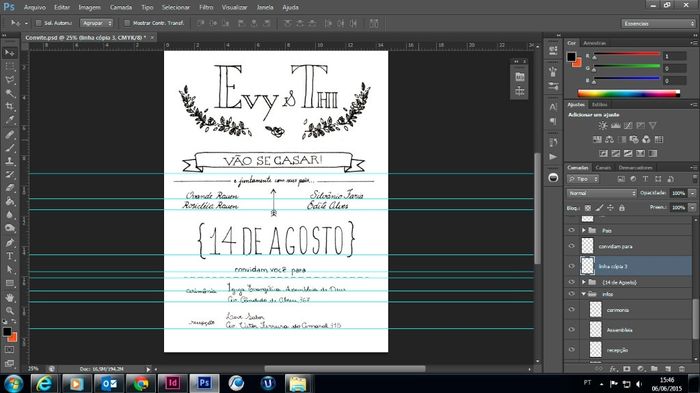Open the Normal blend mode dropdown
700x393 pixels.
601,193
